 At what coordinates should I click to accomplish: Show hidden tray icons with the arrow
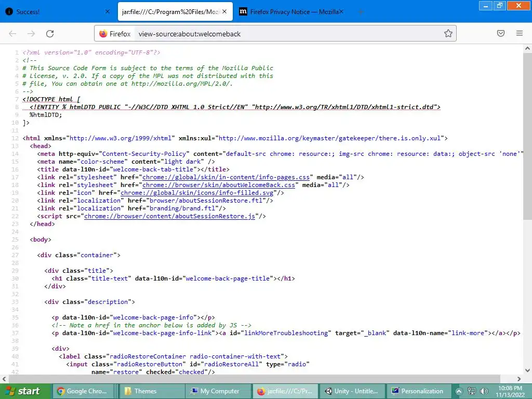[x=459, y=391]
